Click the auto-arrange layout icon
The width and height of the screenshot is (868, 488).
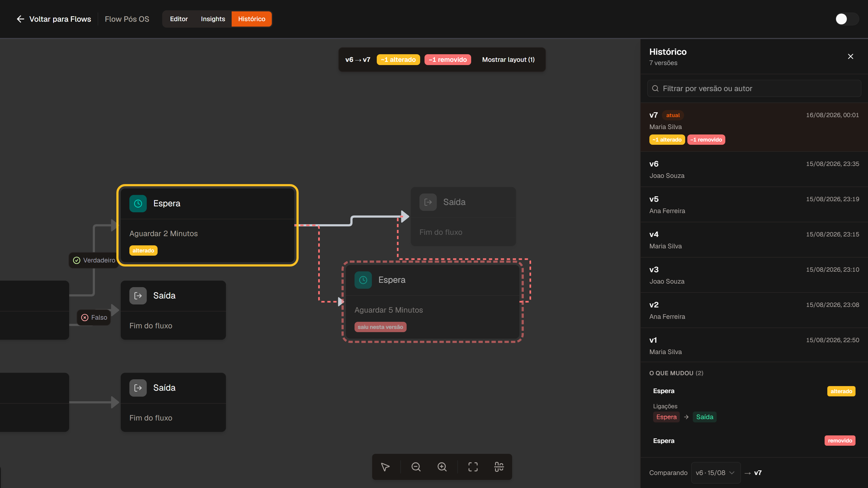pyautogui.click(x=499, y=467)
